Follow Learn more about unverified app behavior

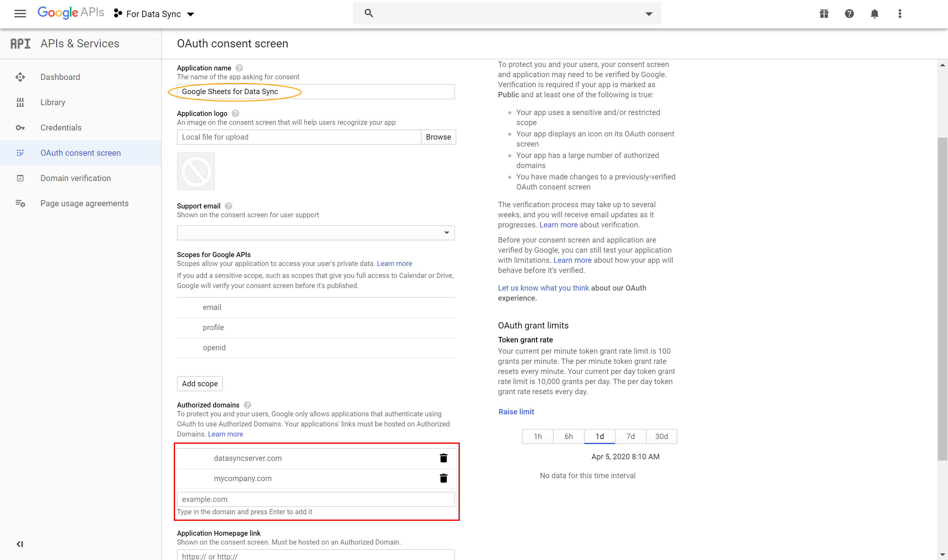572,260
